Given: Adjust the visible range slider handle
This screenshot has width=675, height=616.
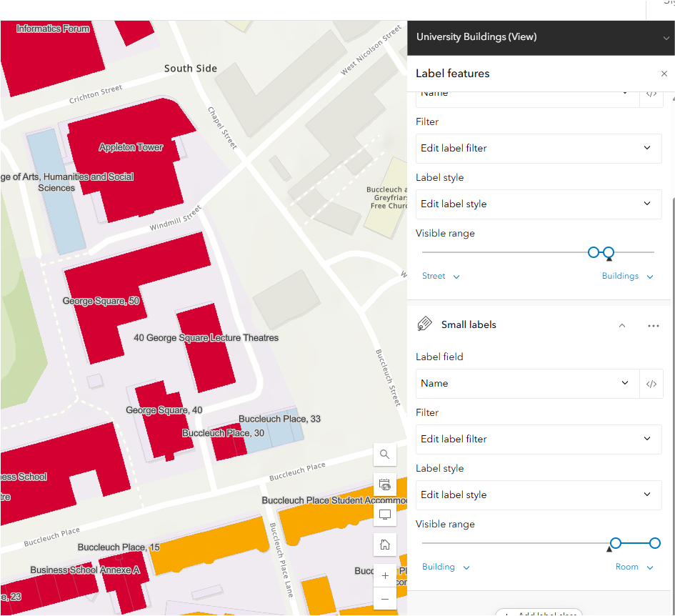Looking at the screenshot, I should pos(616,543).
